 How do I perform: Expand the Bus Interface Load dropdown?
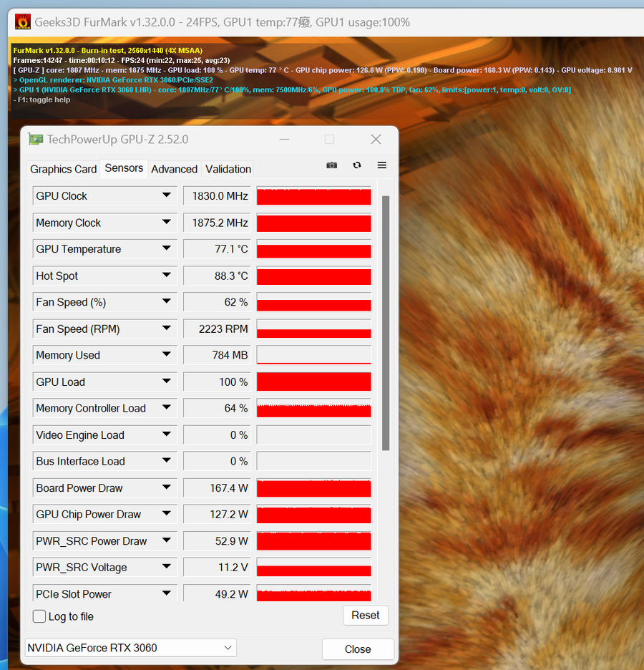click(x=167, y=461)
